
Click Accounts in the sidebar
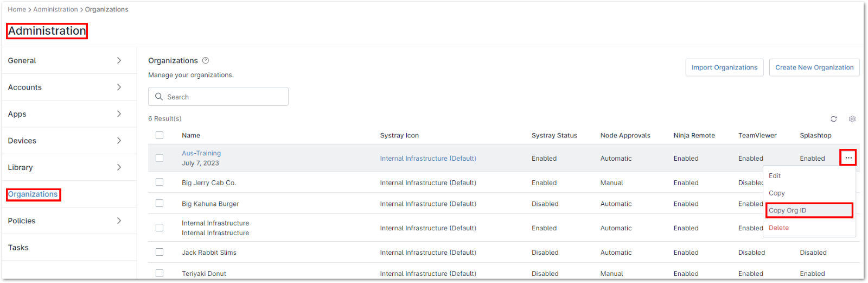24,87
